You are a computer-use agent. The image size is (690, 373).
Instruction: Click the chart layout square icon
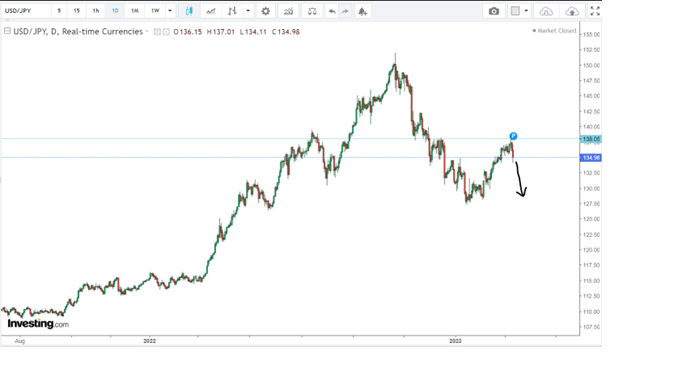click(515, 11)
